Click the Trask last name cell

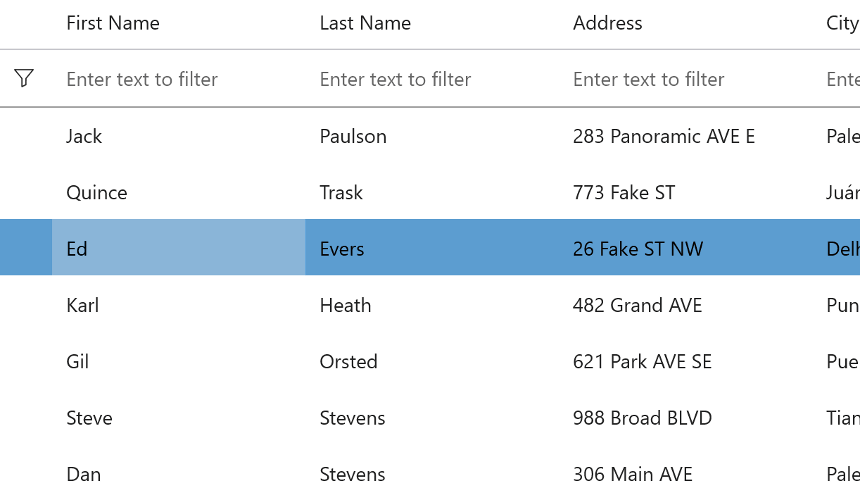pyautogui.click(x=341, y=192)
